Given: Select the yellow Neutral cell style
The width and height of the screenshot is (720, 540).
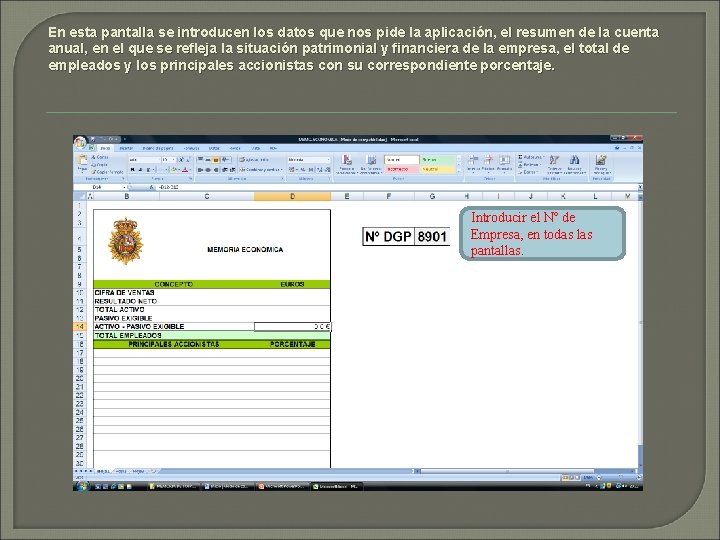Looking at the screenshot, I should point(438,169).
